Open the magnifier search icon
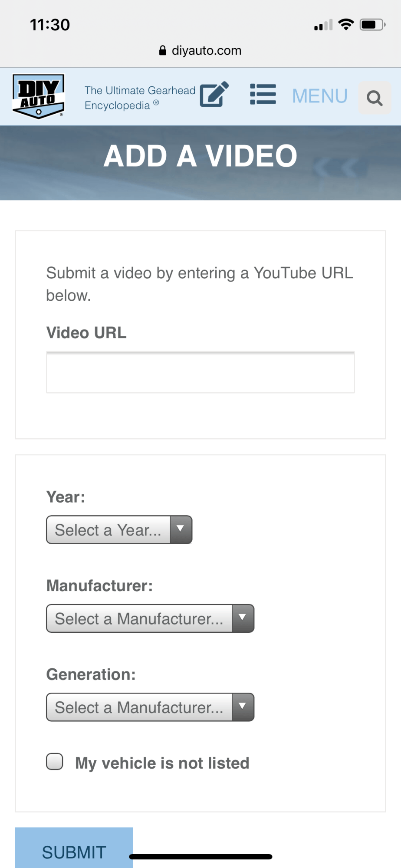 pyautogui.click(x=375, y=98)
